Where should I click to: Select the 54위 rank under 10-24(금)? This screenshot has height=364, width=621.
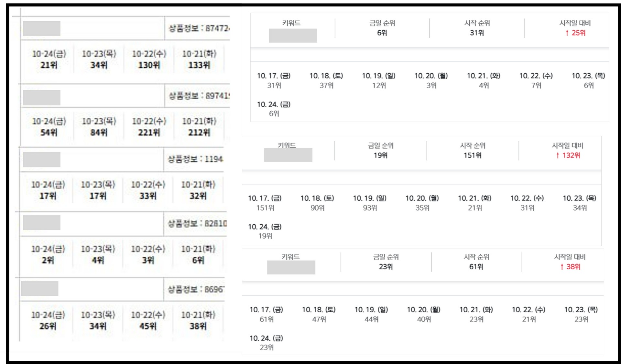point(49,132)
